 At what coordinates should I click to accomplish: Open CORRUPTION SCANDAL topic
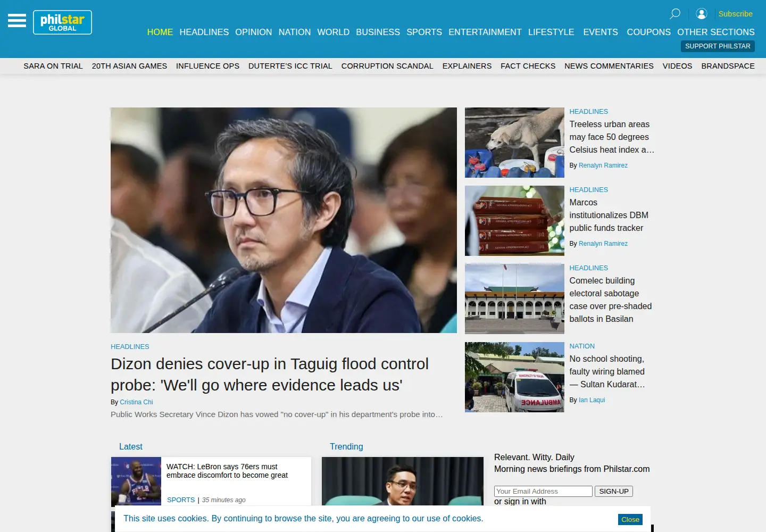point(387,66)
